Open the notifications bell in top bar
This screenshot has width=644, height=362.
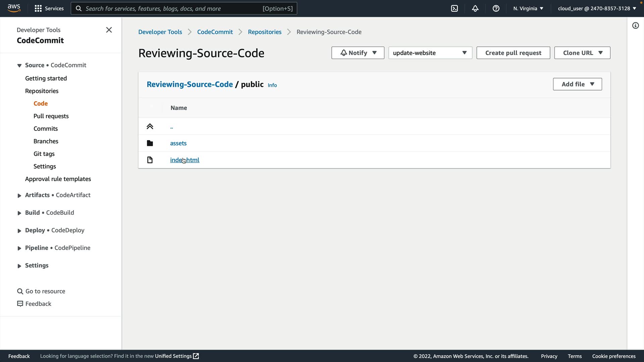[x=475, y=8]
